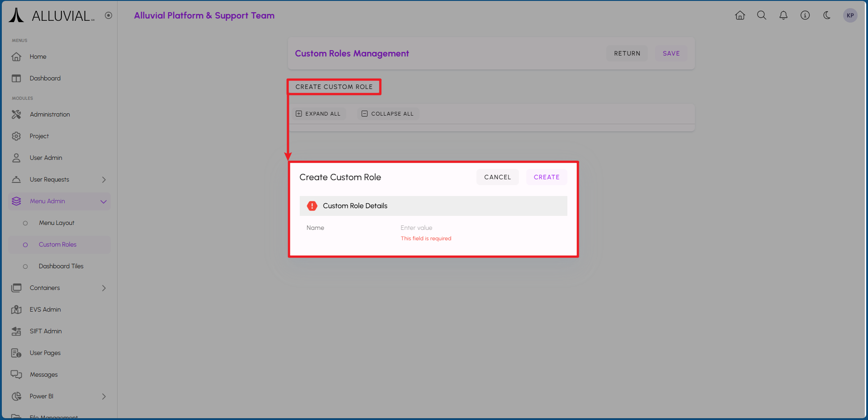Open notifications bell icon
The width and height of the screenshot is (868, 420).
click(x=783, y=15)
